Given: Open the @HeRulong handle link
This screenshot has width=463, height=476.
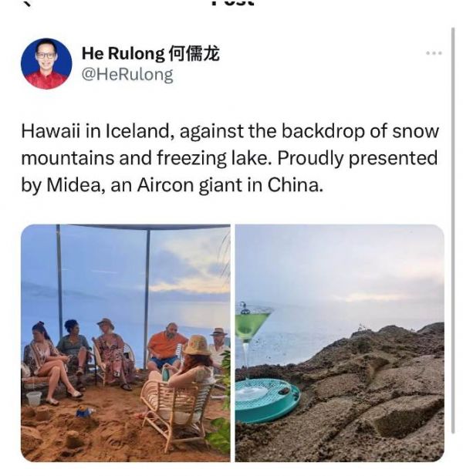Looking at the screenshot, I should [127, 75].
